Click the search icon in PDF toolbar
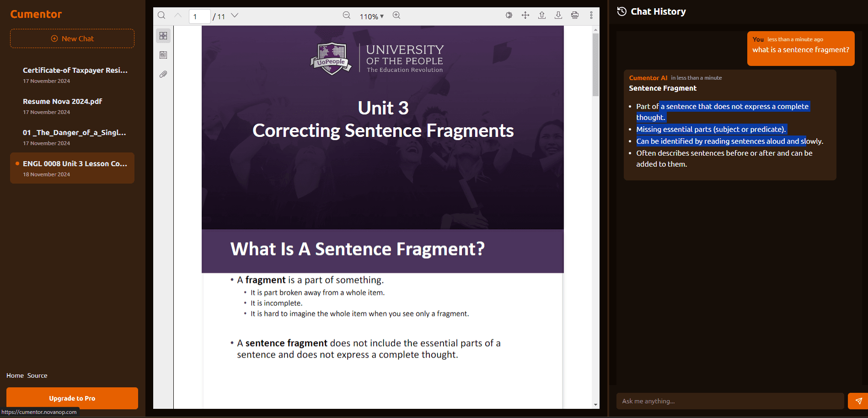This screenshot has width=868, height=418. coord(161,16)
